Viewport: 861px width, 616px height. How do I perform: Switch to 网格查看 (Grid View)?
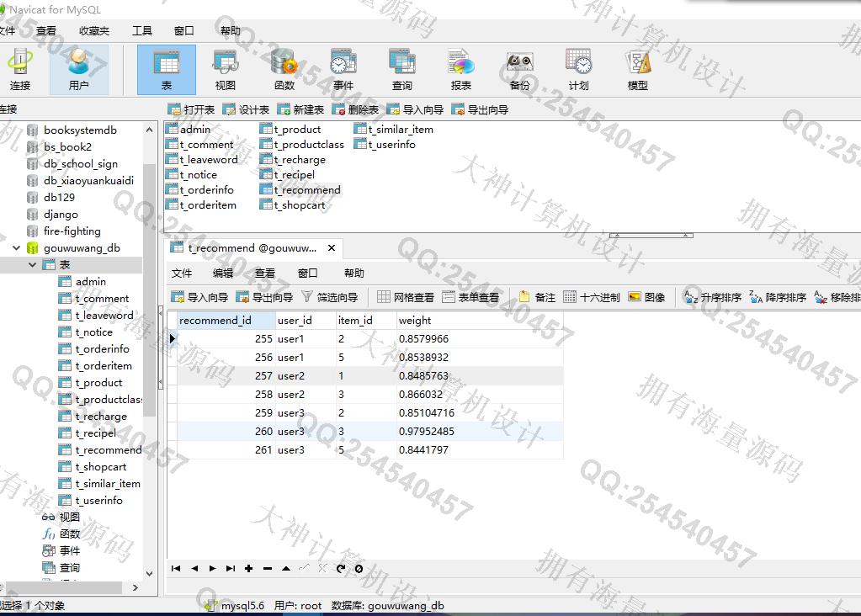click(406, 297)
